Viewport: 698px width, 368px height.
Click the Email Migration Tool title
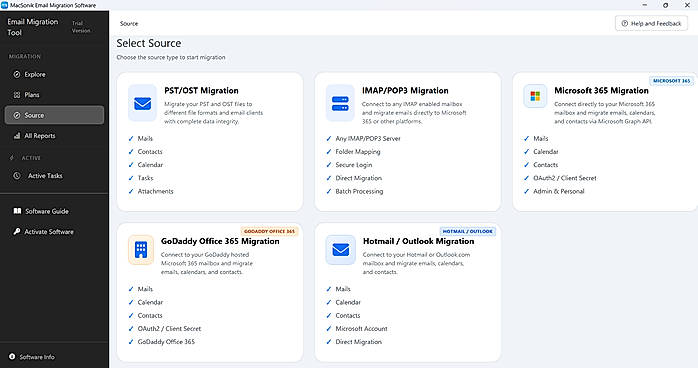[32, 27]
